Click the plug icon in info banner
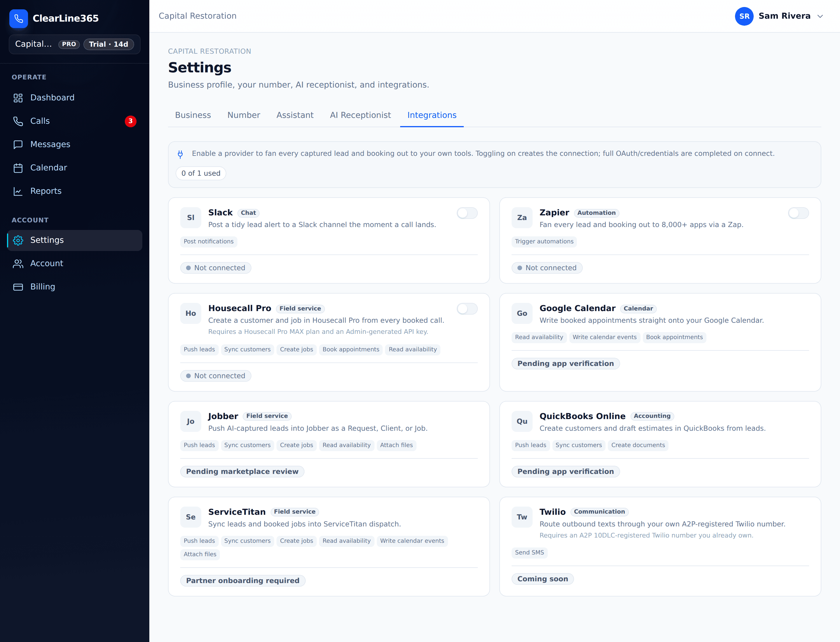The image size is (840, 642). point(180,154)
